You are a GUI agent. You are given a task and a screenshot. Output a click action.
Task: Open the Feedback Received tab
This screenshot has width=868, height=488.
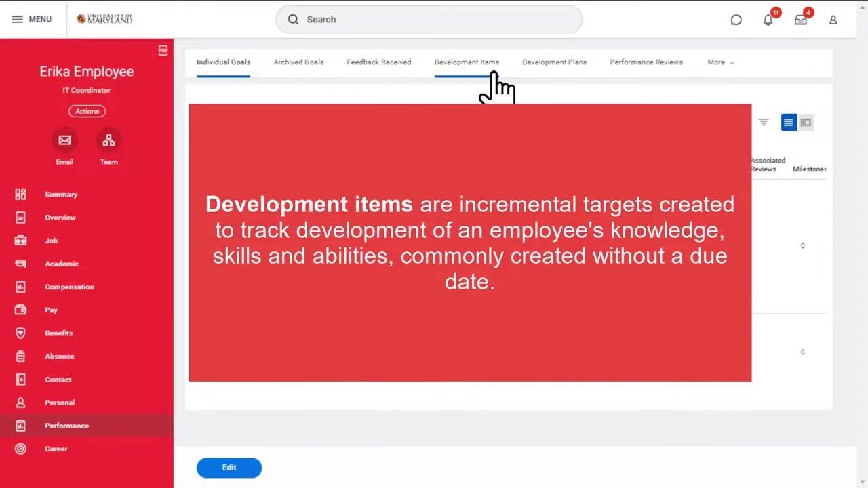[379, 62]
